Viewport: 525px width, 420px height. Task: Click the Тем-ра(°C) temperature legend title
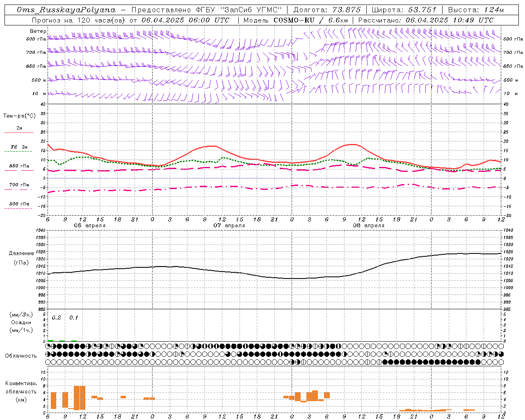[19, 116]
